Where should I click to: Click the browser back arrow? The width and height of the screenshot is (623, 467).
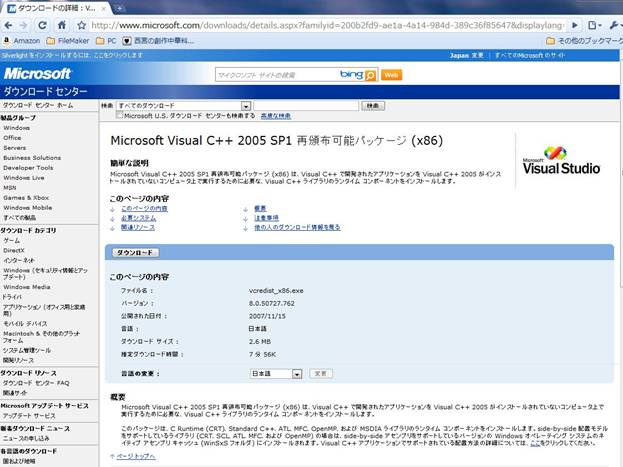[8, 25]
